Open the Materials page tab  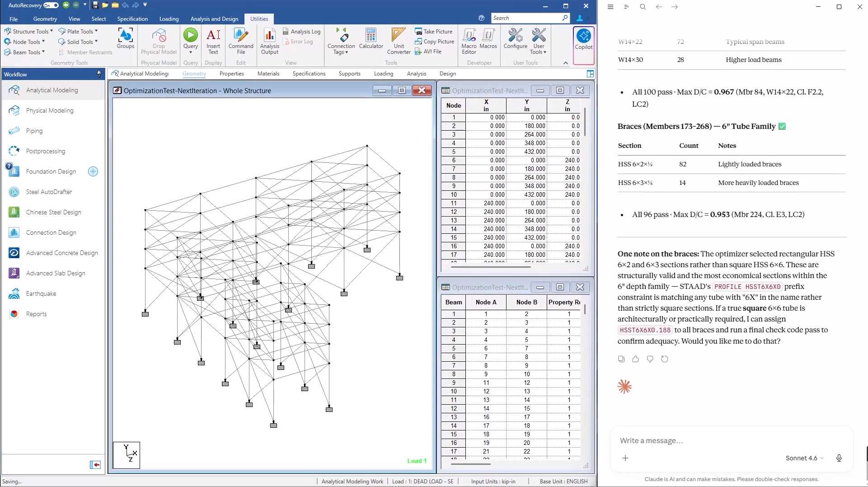tap(268, 74)
